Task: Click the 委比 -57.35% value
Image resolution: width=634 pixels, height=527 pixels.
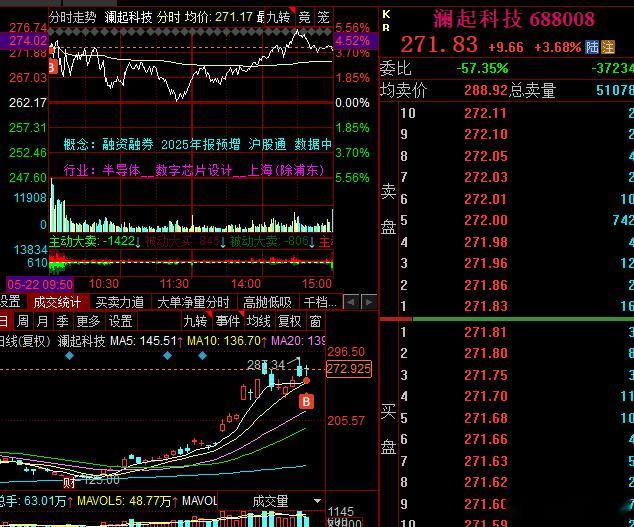Action: click(483, 68)
